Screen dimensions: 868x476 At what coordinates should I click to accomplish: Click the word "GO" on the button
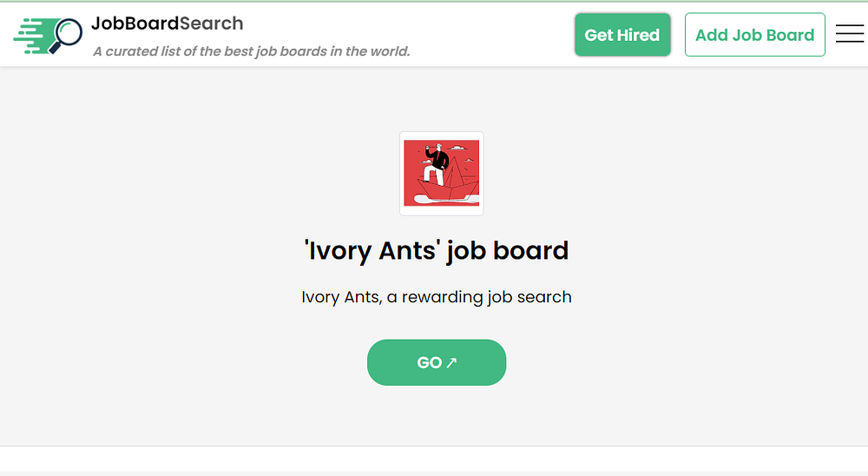click(430, 363)
